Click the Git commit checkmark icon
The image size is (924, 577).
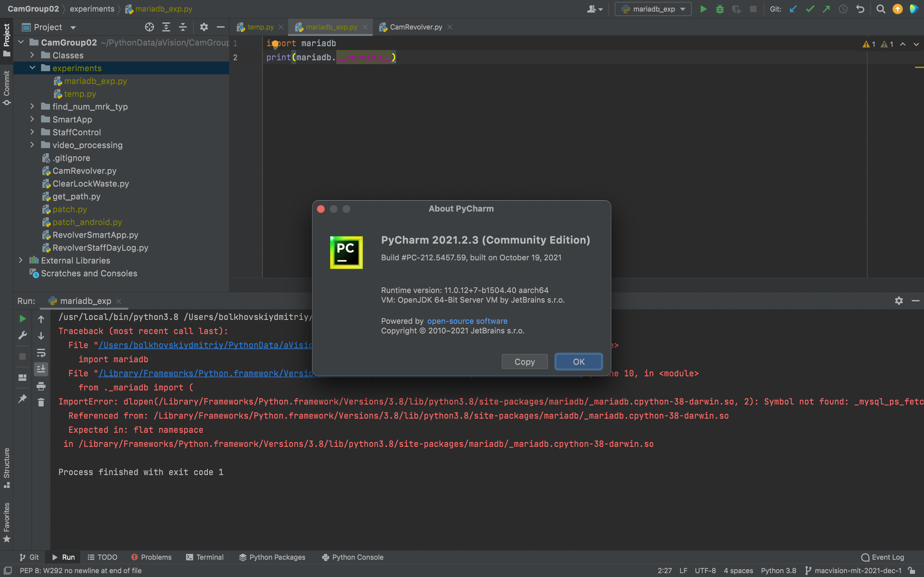click(809, 9)
